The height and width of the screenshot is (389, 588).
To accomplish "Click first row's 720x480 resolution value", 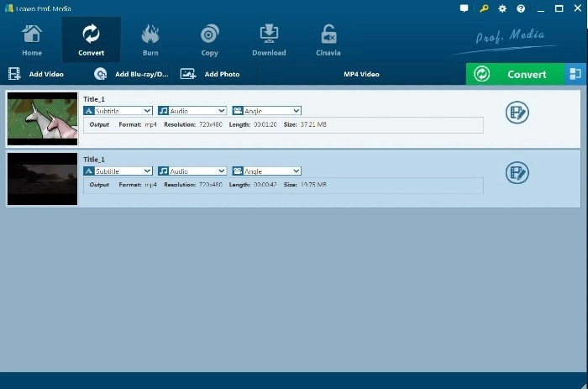I will (x=211, y=124).
